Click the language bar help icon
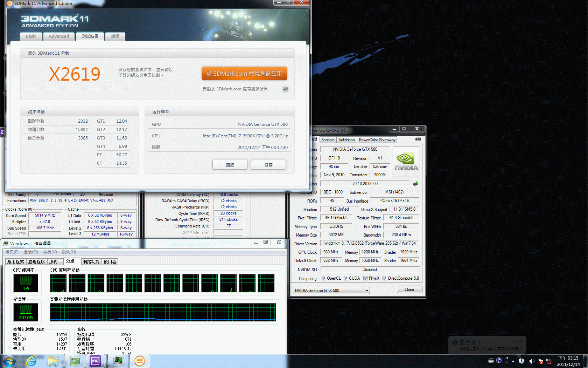 click(x=499, y=360)
